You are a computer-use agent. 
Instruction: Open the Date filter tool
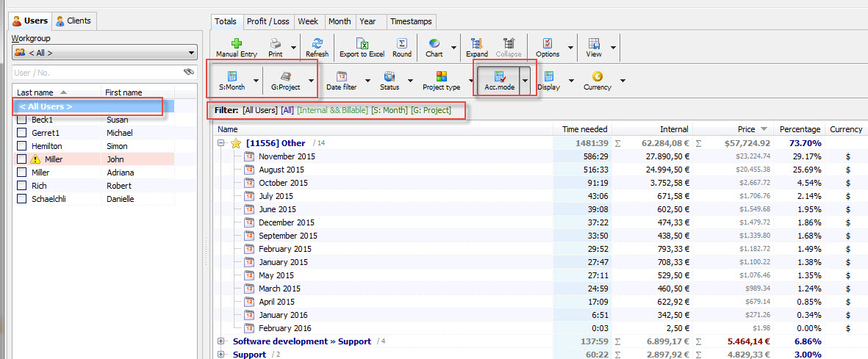[x=341, y=77]
